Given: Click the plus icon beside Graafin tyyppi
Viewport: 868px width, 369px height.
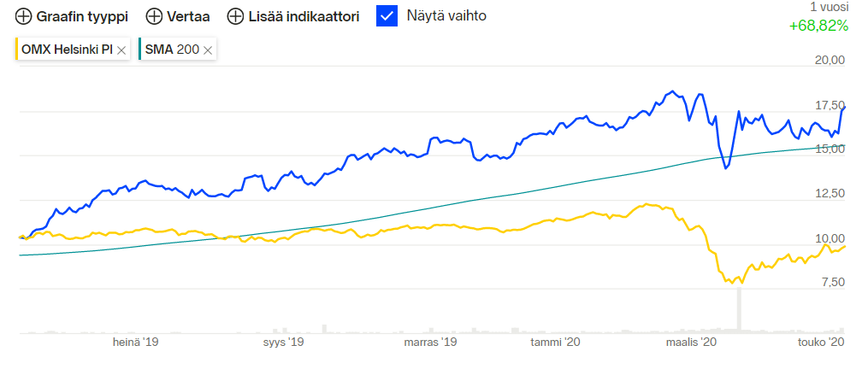Looking at the screenshot, I should (x=24, y=16).
